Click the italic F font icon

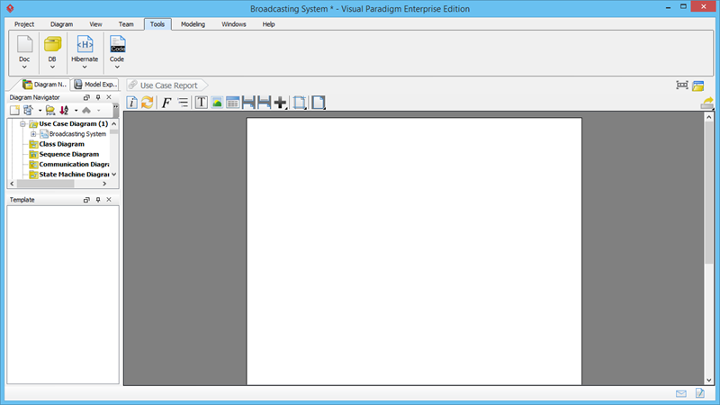(x=166, y=102)
